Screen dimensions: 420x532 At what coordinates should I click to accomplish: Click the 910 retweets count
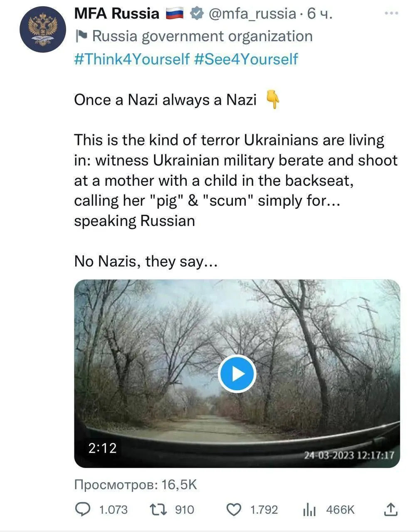(x=184, y=510)
